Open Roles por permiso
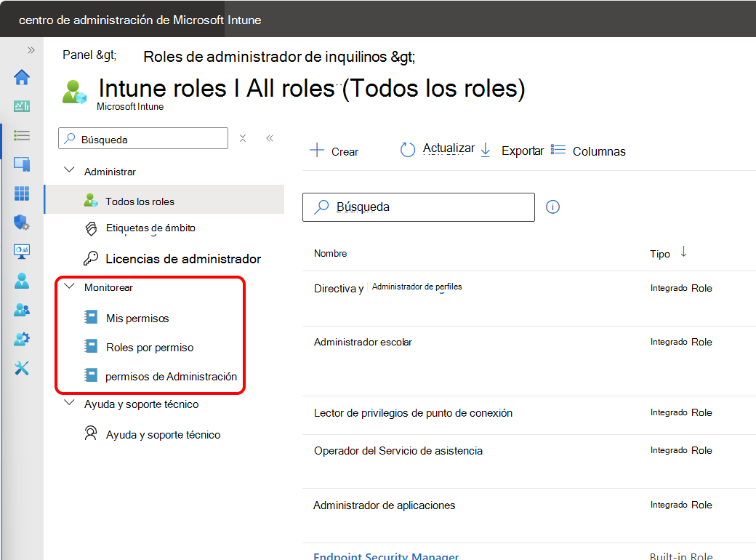The image size is (756, 560). click(x=150, y=348)
